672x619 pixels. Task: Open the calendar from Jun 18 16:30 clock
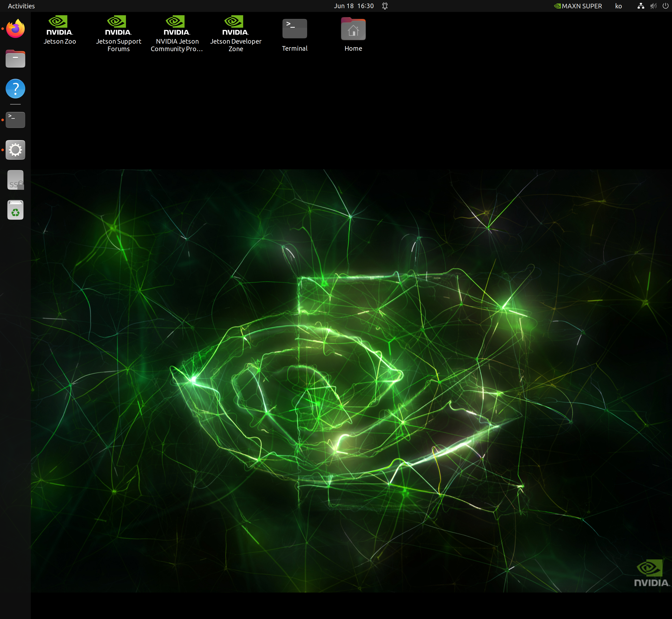(x=354, y=6)
